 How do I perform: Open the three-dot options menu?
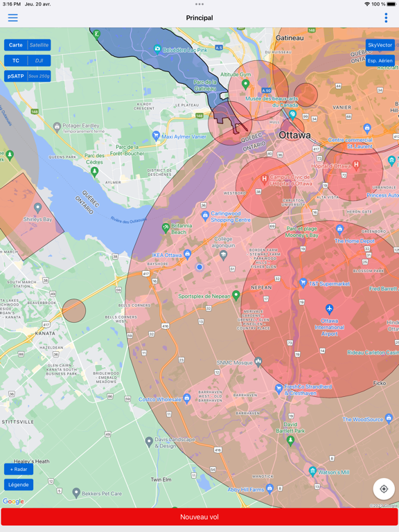(x=386, y=17)
